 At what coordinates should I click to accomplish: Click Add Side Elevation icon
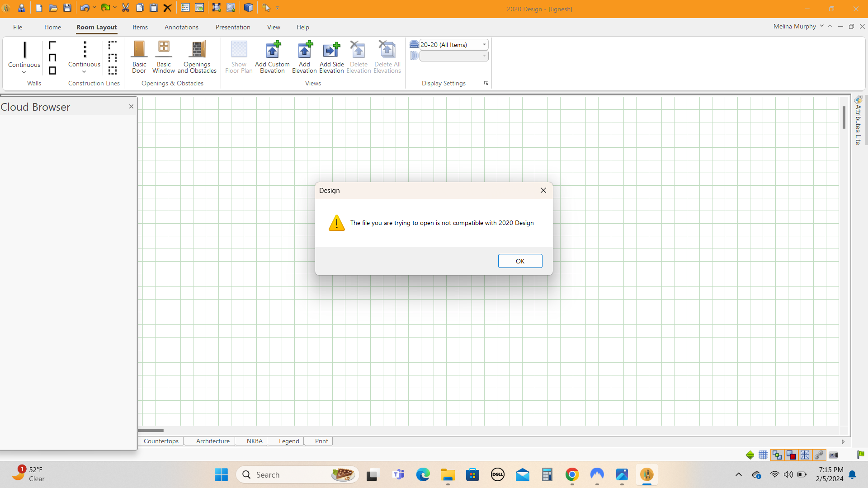coord(331,50)
